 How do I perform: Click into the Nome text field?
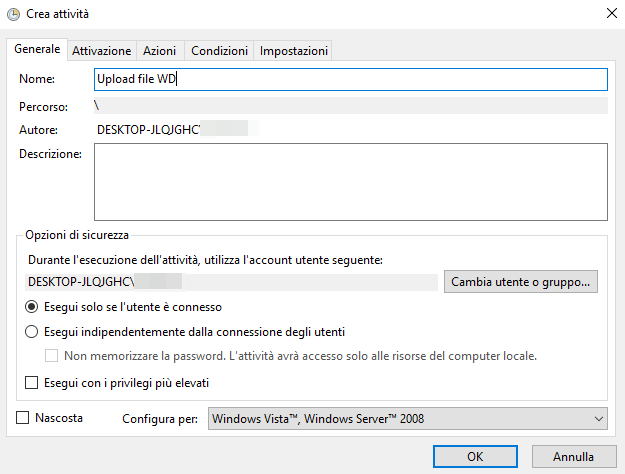(350, 79)
